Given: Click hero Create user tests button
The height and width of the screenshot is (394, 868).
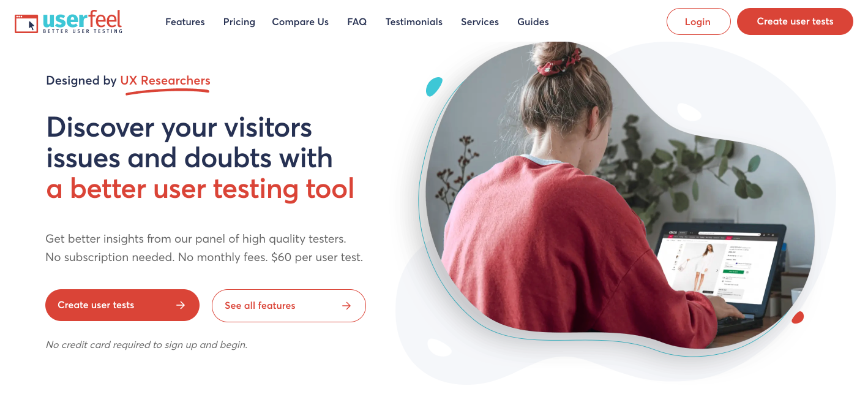Looking at the screenshot, I should pos(122,305).
